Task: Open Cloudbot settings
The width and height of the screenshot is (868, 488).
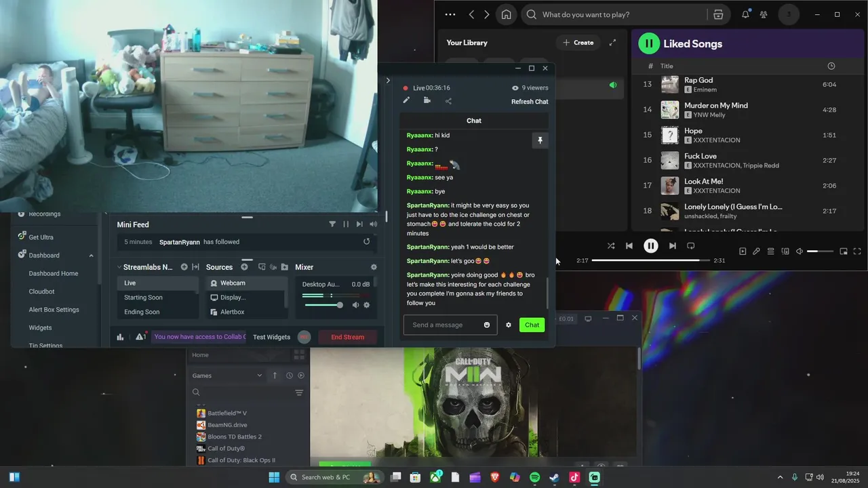Action: point(41,291)
